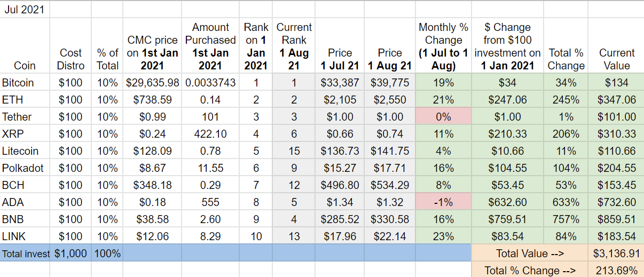Select the 'Total % Change -->' label
This screenshot has height=277, width=644.
(x=530, y=270)
